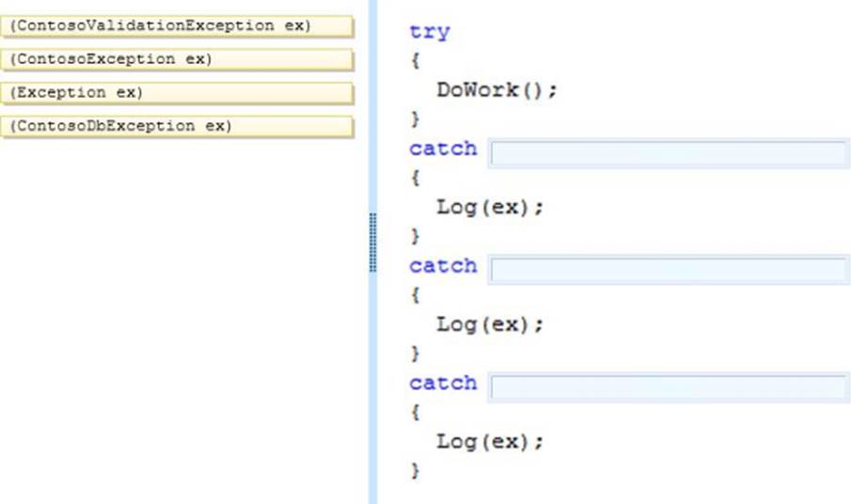This screenshot has width=851, height=504.
Task: Choose the plain (Exception ex) option
Action: (x=177, y=93)
